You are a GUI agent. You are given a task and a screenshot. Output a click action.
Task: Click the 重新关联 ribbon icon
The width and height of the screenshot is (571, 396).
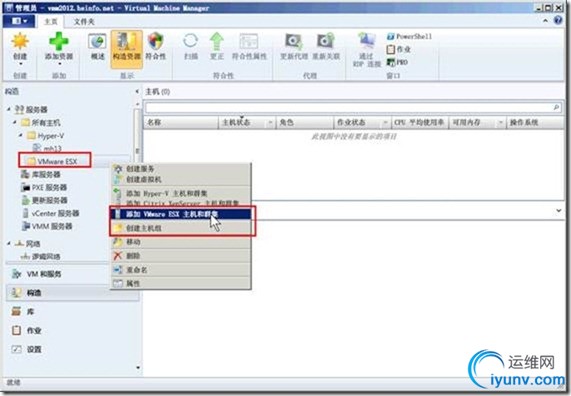coord(326,41)
